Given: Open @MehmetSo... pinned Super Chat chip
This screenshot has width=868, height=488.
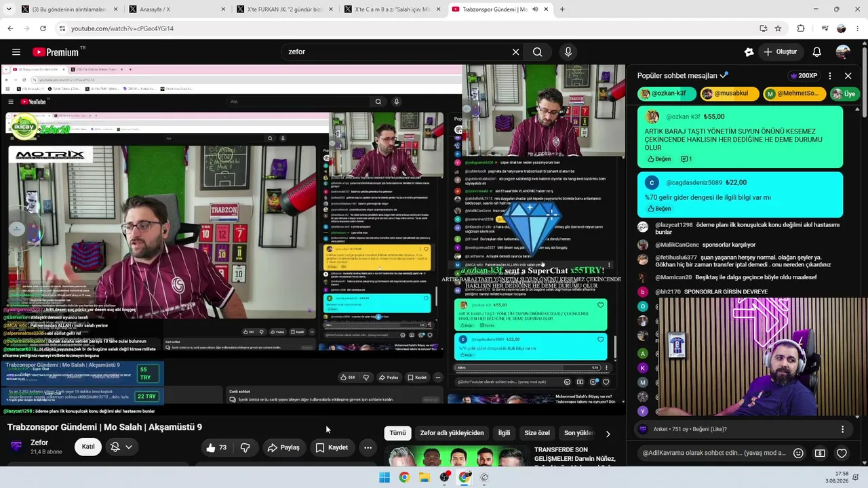Looking at the screenshot, I should [x=793, y=94].
